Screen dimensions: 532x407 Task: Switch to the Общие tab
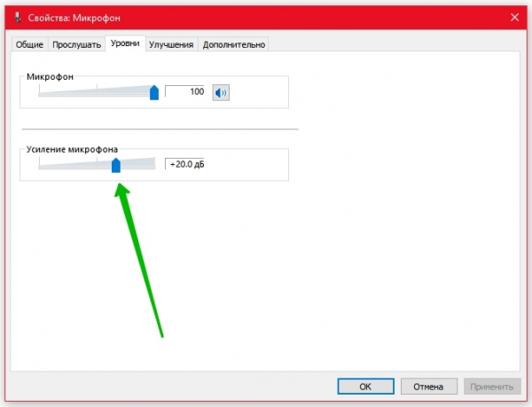coord(29,44)
